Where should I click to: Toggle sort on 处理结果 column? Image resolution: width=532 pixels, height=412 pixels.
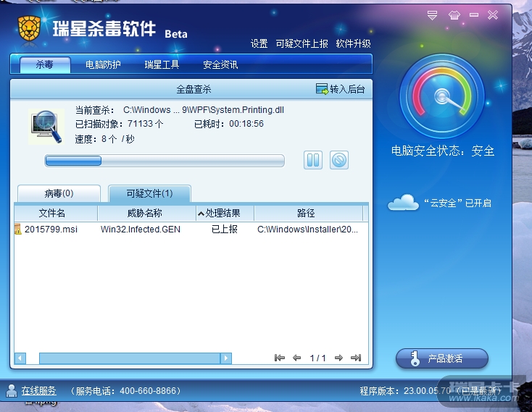(225, 213)
